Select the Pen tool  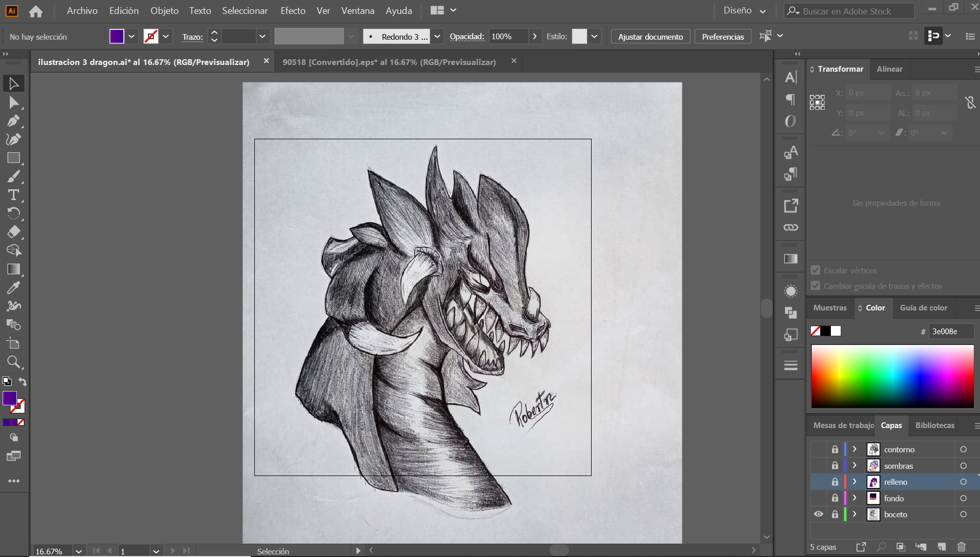click(14, 121)
